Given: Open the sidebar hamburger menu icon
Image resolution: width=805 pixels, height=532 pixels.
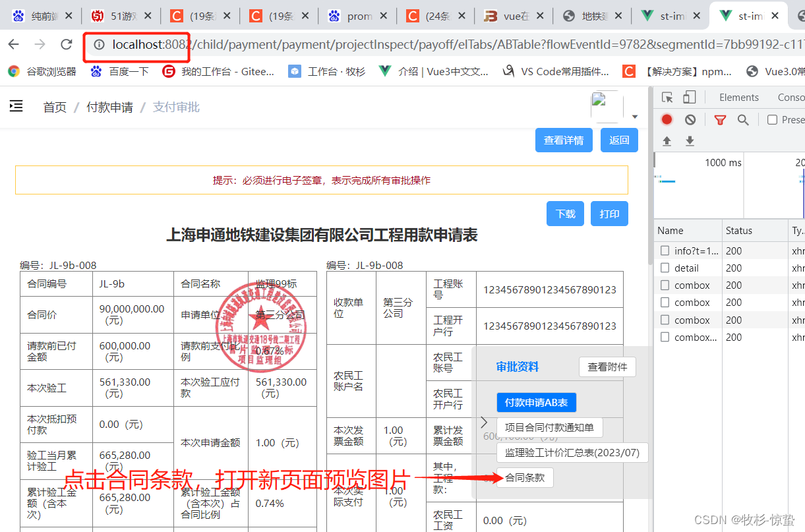Looking at the screenshot, I should coord(16,105).
